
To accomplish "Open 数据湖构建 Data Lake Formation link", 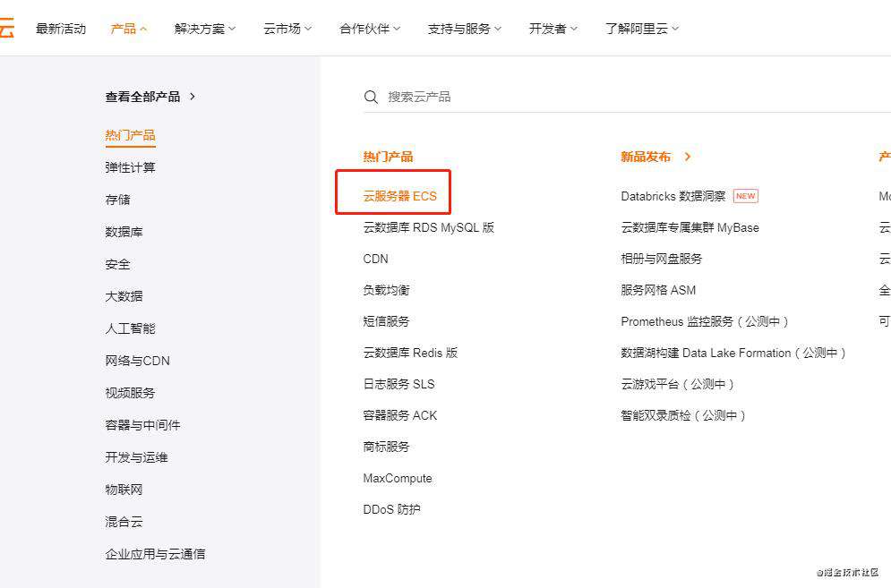I will pyautogui.click(x=733, y=353).
